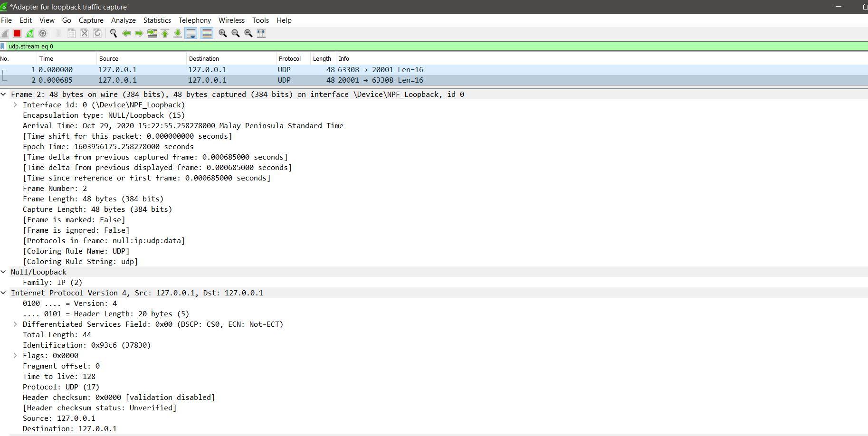Screen dimensions: 868x436
Task: Stop the running packet capture
Action: click(17, 33)
